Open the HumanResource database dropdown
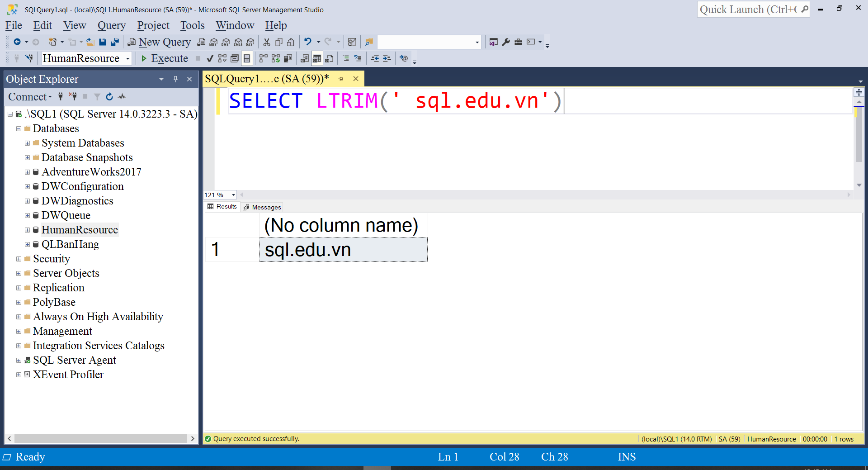868x470 pixels. click(x=128, y=58)
